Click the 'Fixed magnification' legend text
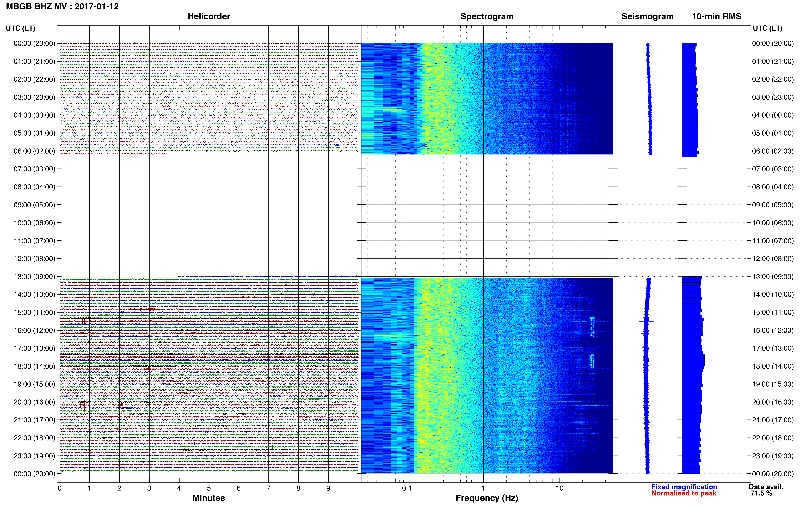The image size is (812, 508). 684,487
